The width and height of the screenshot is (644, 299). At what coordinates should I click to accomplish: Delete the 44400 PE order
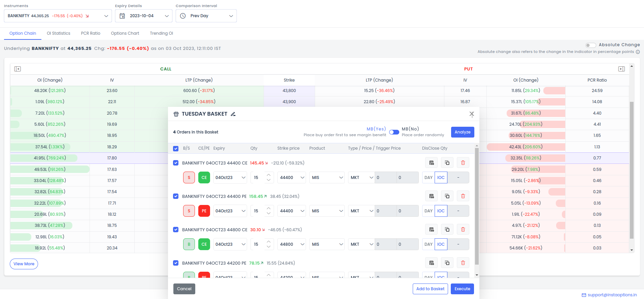pos(463,196)
